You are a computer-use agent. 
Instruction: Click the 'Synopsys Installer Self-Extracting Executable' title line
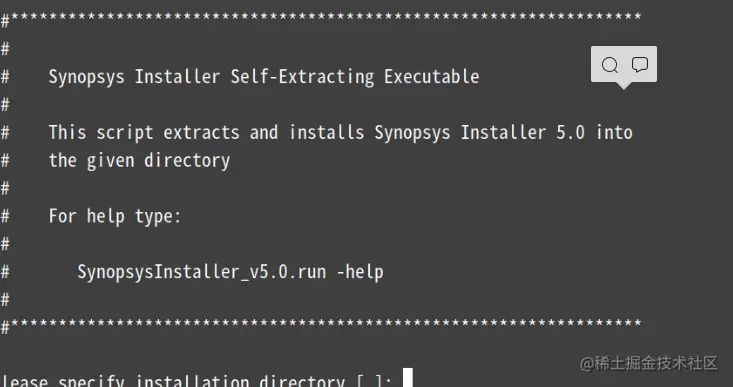[x=264, y=77]
